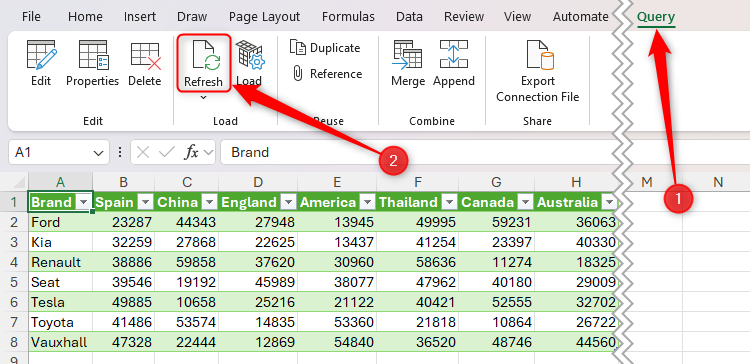Image resolution: width=750 pixels, height=364 pixels.
Task: Switch to the Page Layout tab
Action: tap(265, 17)
